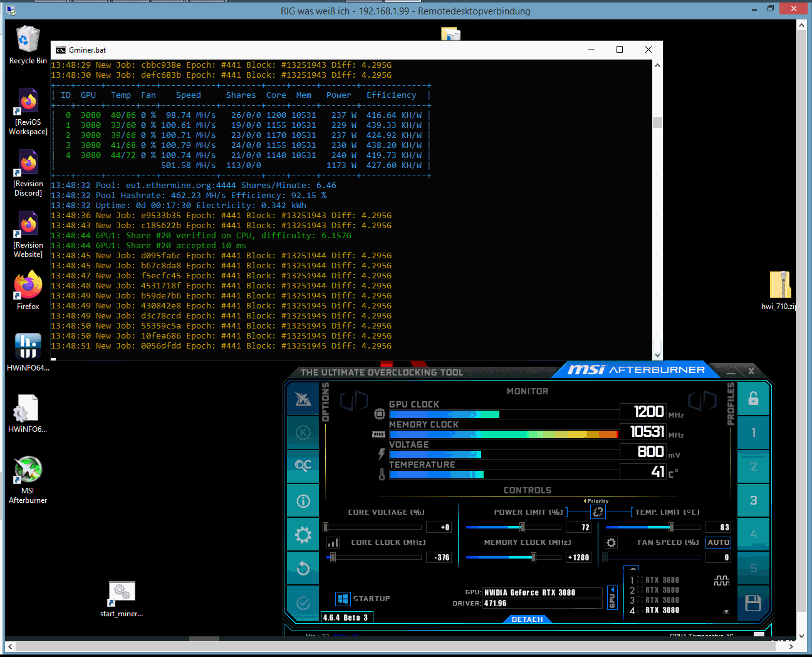Image resolution: width=812 pixels, height=657 pixels.
Task: Save the current profile using floppy disk icon
Action: (753, 603)
